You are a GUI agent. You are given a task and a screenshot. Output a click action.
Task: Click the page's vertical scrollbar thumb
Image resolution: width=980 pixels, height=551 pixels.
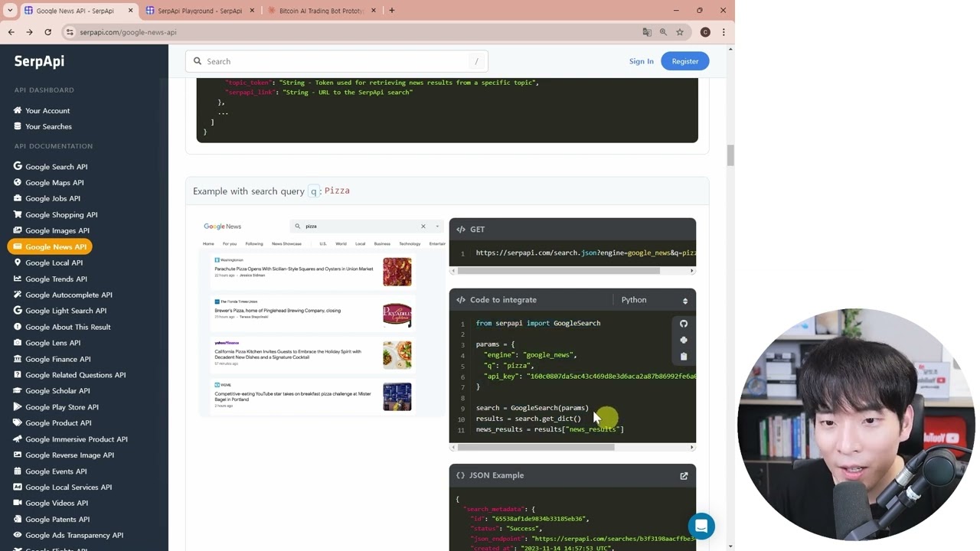(730, 155)
